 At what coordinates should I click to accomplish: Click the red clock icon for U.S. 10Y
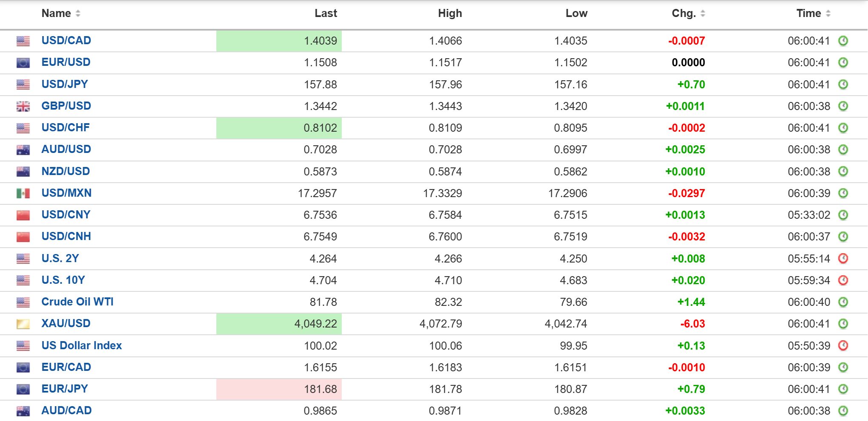pyautogui.click(x=843, y=280)
